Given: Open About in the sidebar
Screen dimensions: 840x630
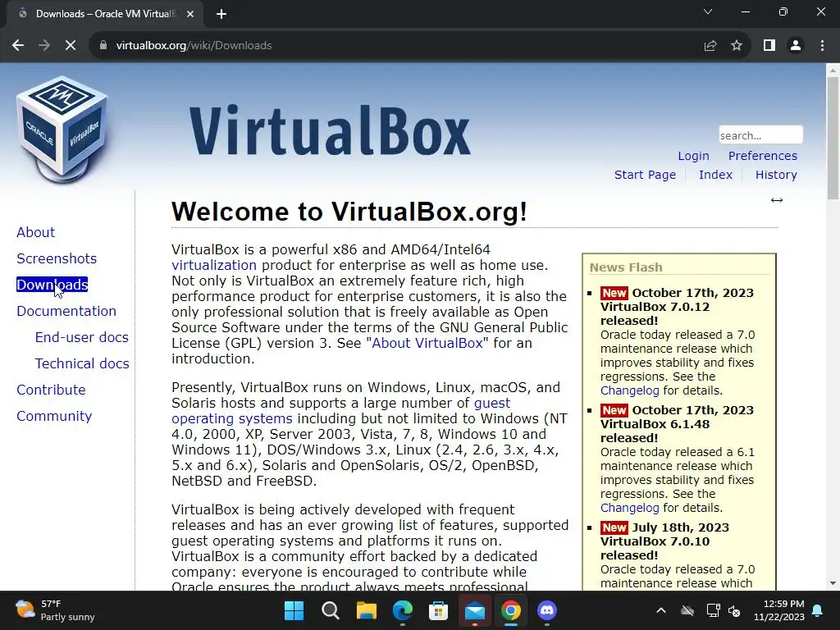Looking at the screenshot, I should [x=35, y=232].
